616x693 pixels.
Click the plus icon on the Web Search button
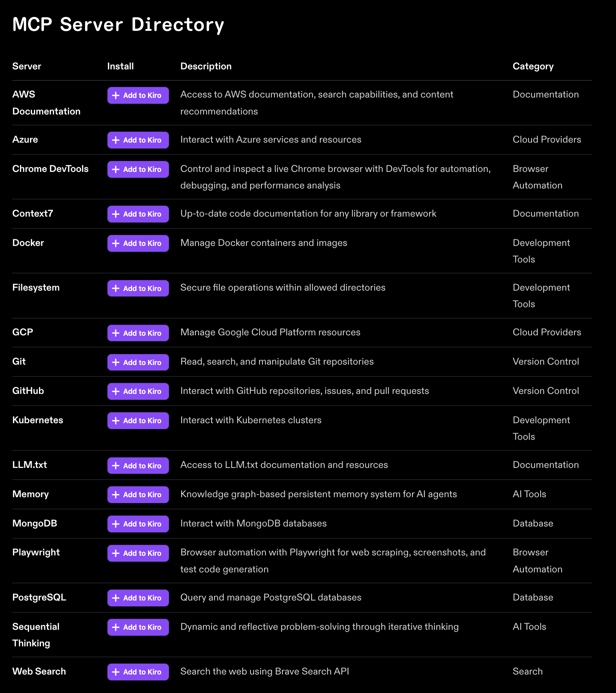point(116,672)
